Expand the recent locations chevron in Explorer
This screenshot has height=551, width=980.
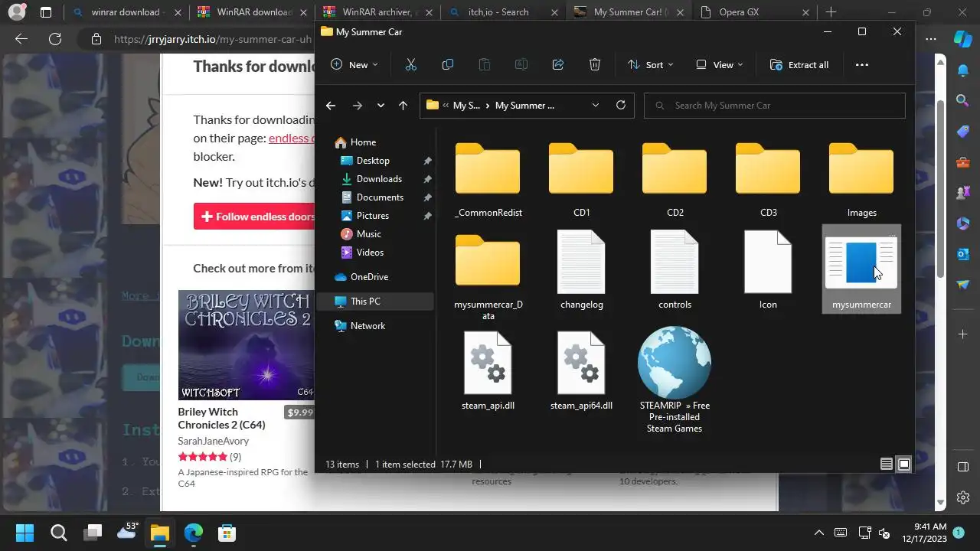click(x=381, y=106)
